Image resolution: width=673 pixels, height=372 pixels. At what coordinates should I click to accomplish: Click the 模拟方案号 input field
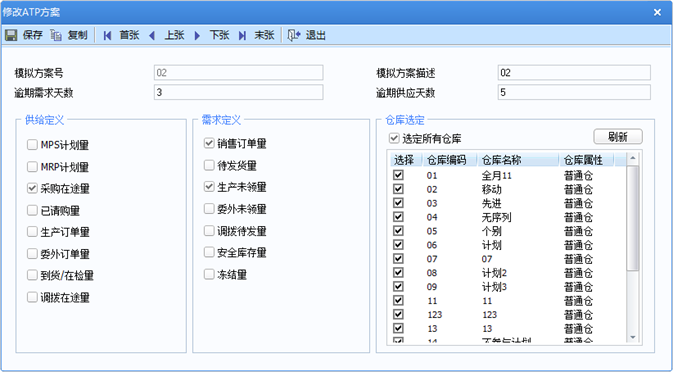(239, 73)
